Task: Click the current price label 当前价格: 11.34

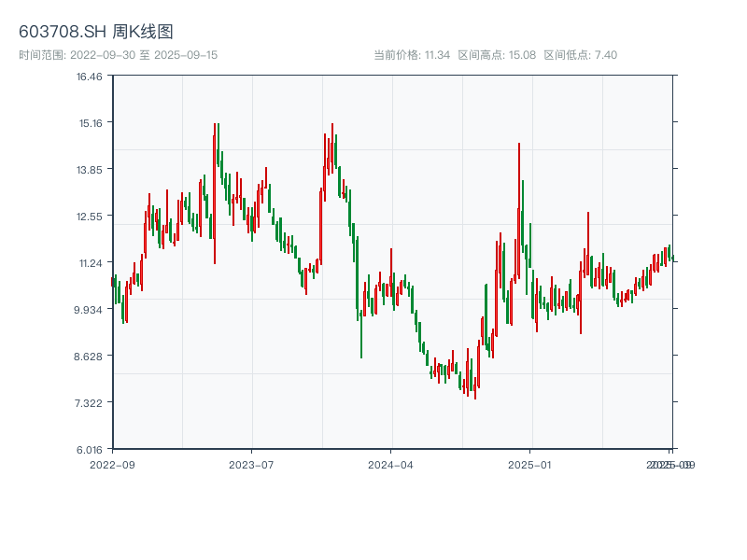Action: [x=412, y=55]
